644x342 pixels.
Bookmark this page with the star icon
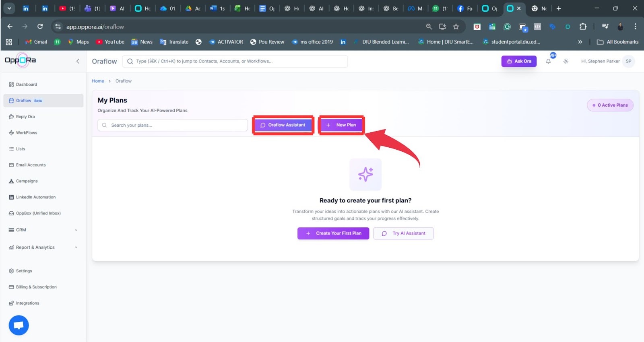[456, 27]
